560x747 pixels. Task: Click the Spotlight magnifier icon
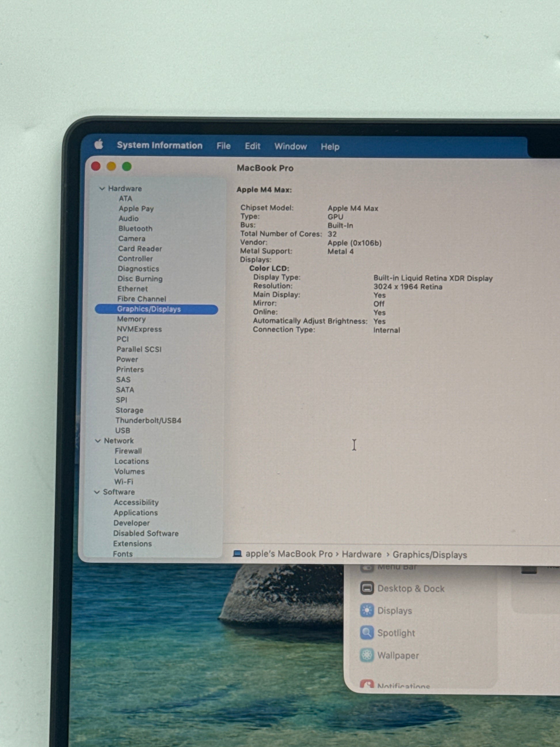click(367, 632)
